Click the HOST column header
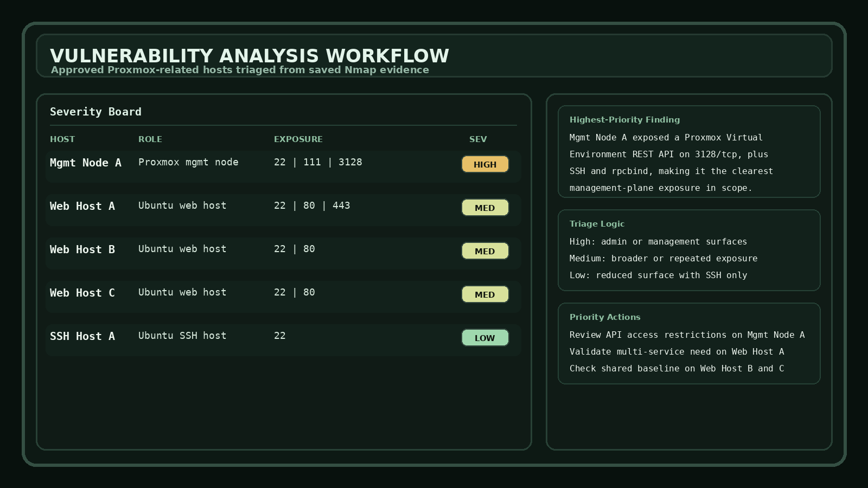868x488 pixels. (x=62, y=139)
